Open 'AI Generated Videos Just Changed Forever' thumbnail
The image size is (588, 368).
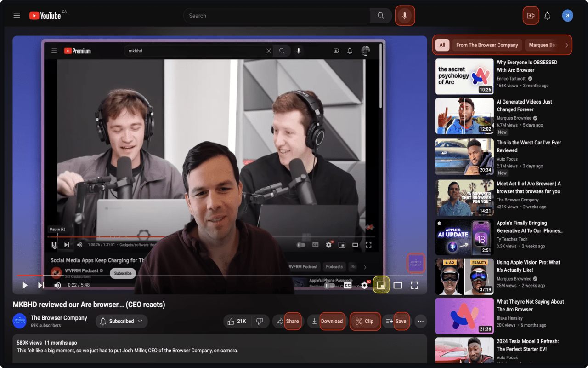(464, 115)
